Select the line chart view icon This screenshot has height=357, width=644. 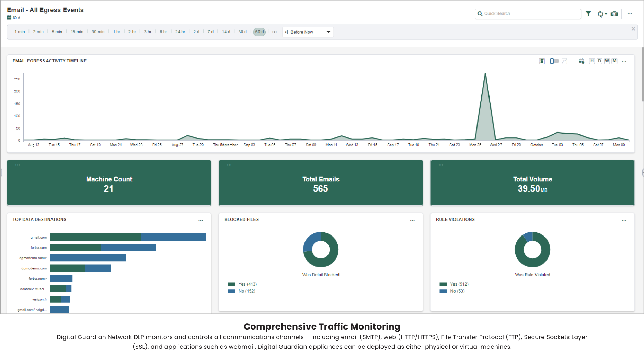(565, 61)
